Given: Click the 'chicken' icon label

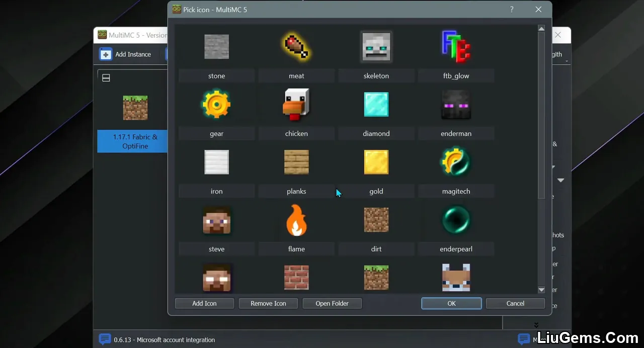Looking at the screenshot, I should pyautogui.click(x=296, y=134).
